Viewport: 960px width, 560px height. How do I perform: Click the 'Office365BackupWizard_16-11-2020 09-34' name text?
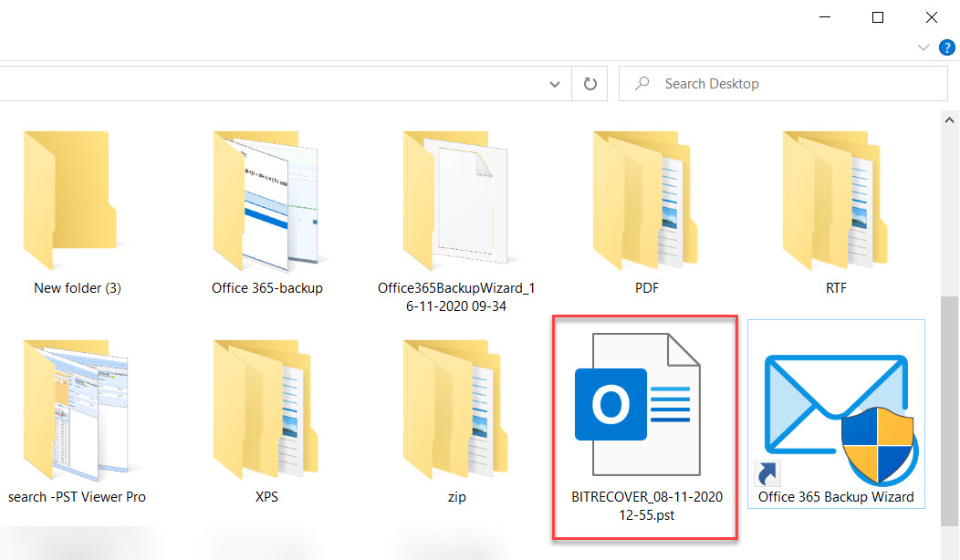[456, 296]
